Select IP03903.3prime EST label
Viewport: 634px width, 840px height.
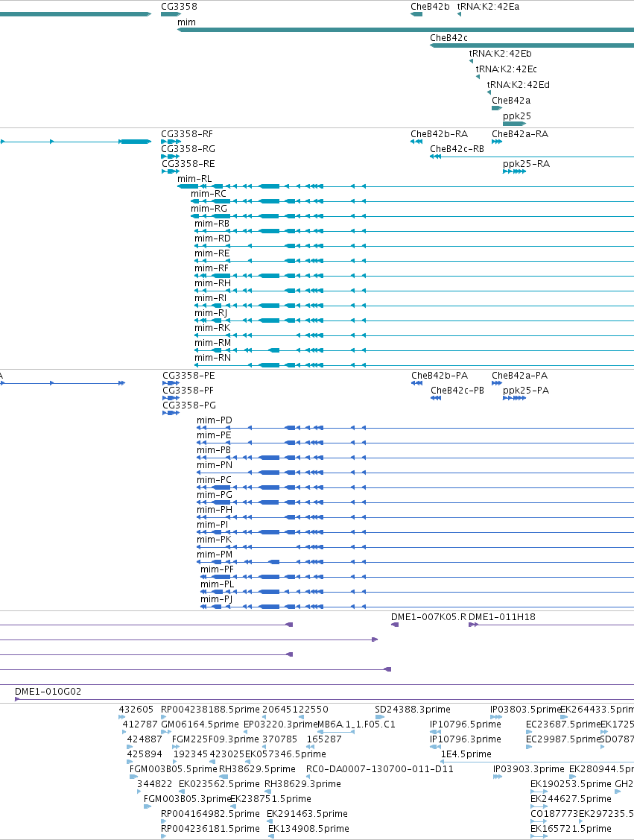pos(528,769)
